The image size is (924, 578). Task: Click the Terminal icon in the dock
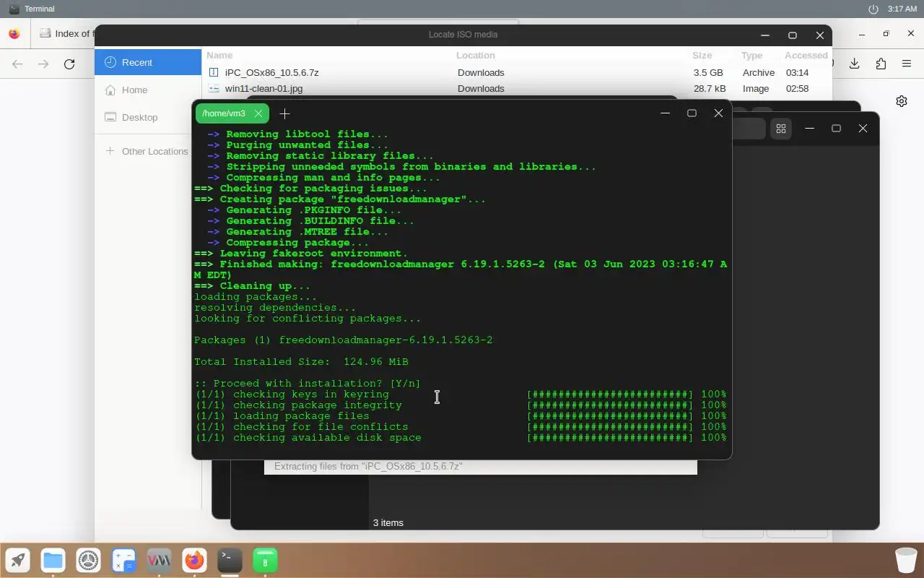230,560
